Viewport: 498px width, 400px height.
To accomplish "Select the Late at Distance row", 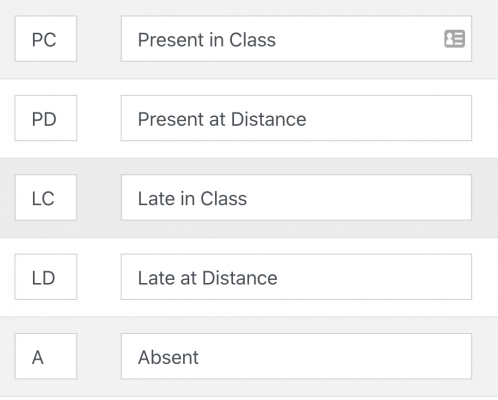I will pyautogui.click(x=249, y=277).
